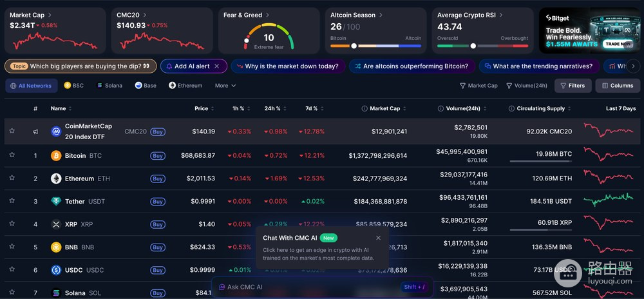Click the Solana coin logo
Viewport: 644px width, 299px height.
click(x=56, y=293)
